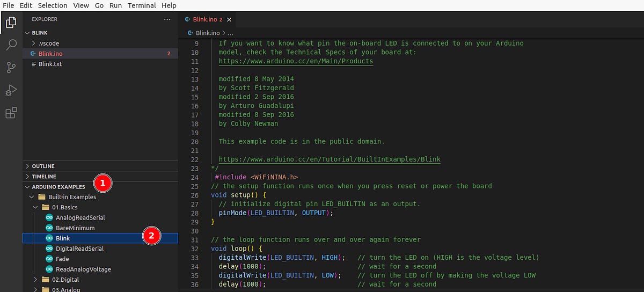Open the File menu
This screenshot has height=292, width=644.
8,5
